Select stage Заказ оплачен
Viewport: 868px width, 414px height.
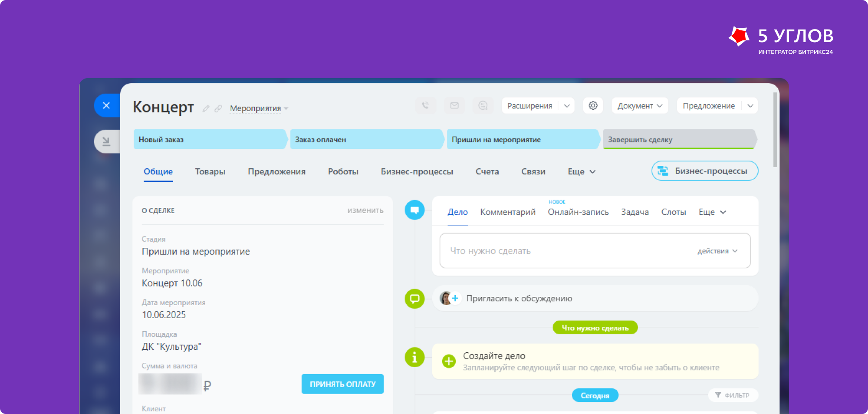click(x=367, y=139)
